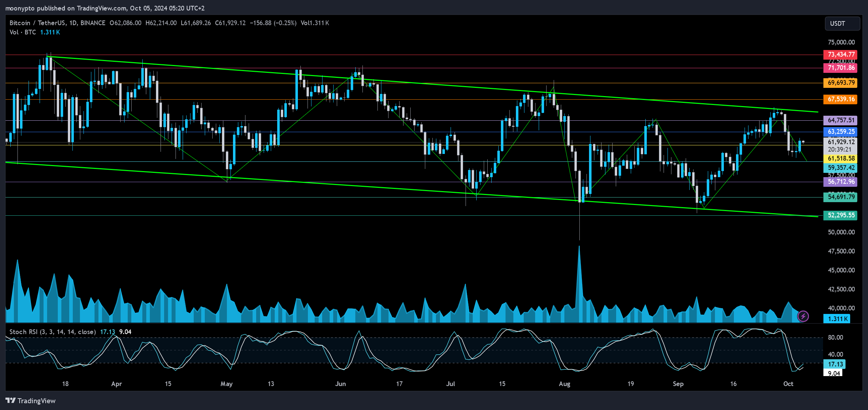The width and height of the screenshot is (868, 410).
Task: Click the Vol 1.311 K legend value
Action: tap(315, 23)
